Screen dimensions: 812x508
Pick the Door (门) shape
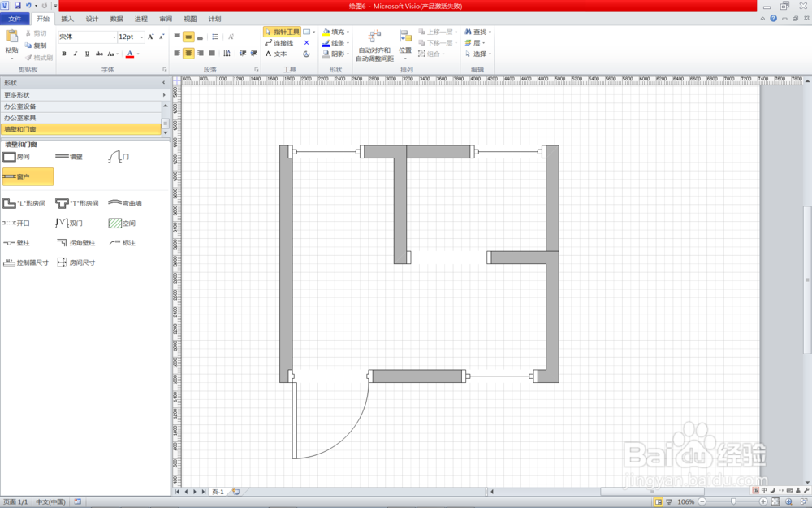pos(119,157)
